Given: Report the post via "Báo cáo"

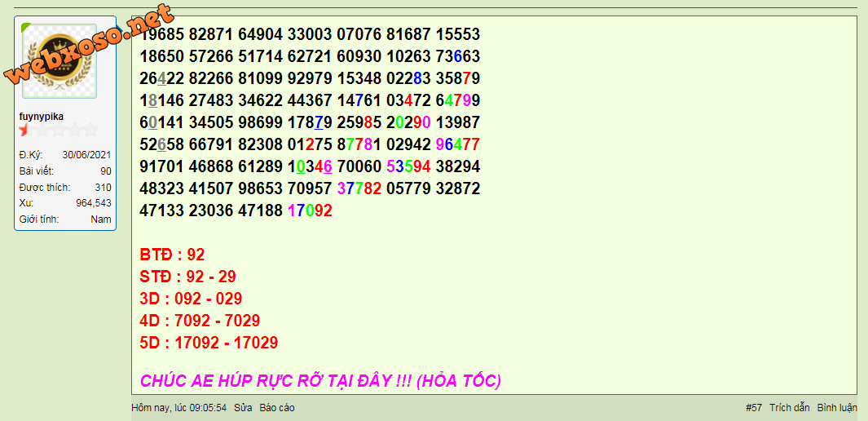Looking at the screenshot, I should (277, 407).
